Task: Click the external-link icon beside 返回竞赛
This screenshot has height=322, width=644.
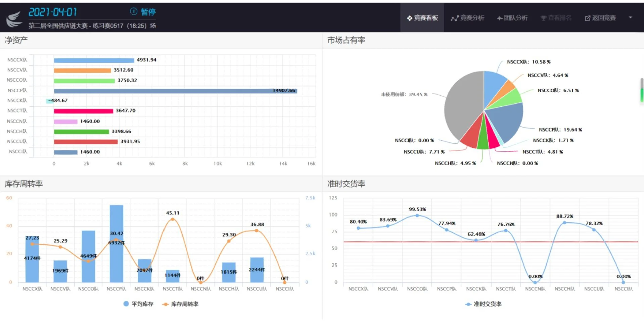Action: point(587,18)
